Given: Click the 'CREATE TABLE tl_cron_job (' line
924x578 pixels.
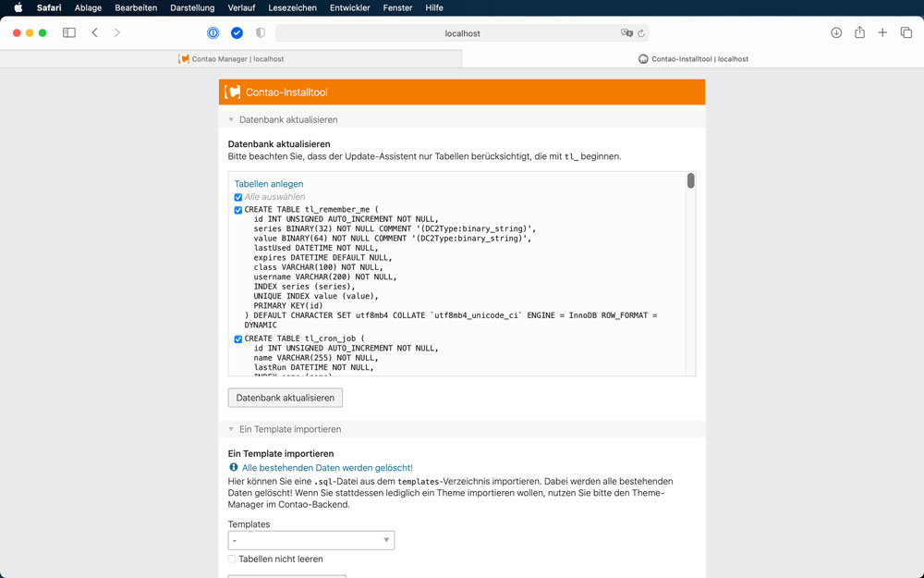Looking at the screenshot, I should 305,338.
